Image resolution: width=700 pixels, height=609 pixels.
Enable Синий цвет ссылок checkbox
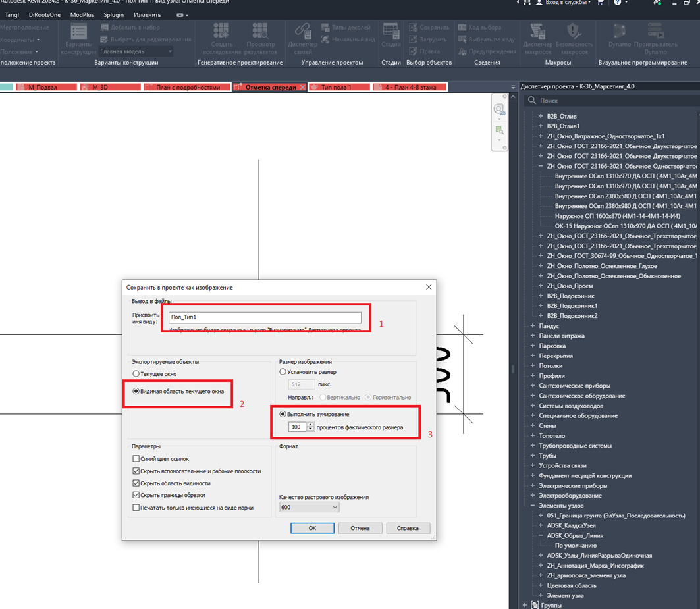pyautogui.click(x=136, y=458)
